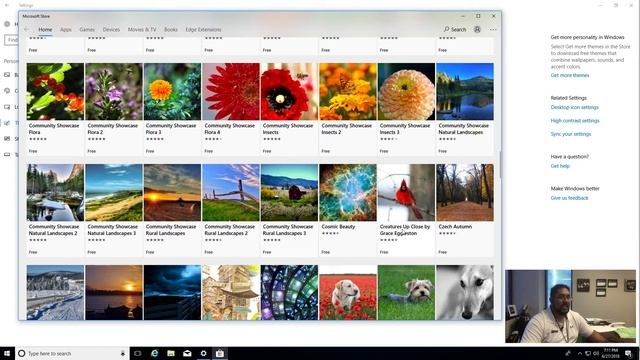Launch Microsoft Edge from the taskbar
The height and width of the screenshot is (360, 640).
(x=154, y=353)
